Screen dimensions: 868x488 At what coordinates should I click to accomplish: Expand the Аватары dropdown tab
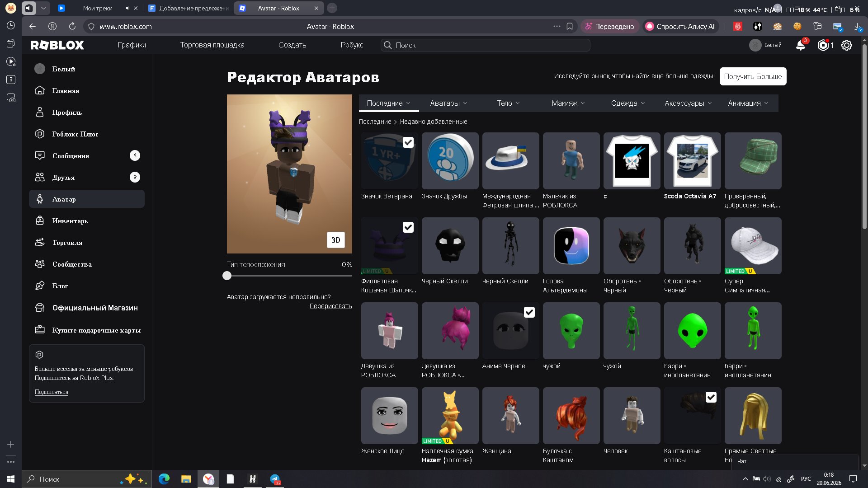[448, 103]
